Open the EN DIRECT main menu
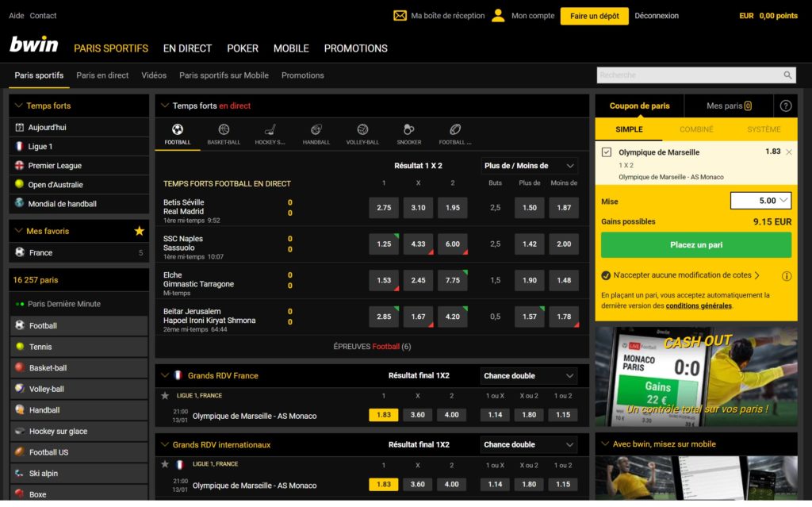The height and width of the screenshot is (507, 812). [x=187, y=48]
